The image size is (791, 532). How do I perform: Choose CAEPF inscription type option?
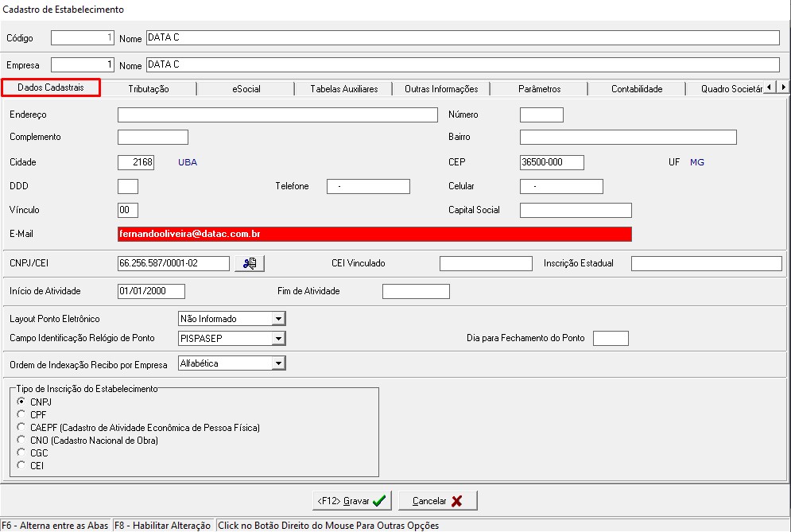point(21,427)
